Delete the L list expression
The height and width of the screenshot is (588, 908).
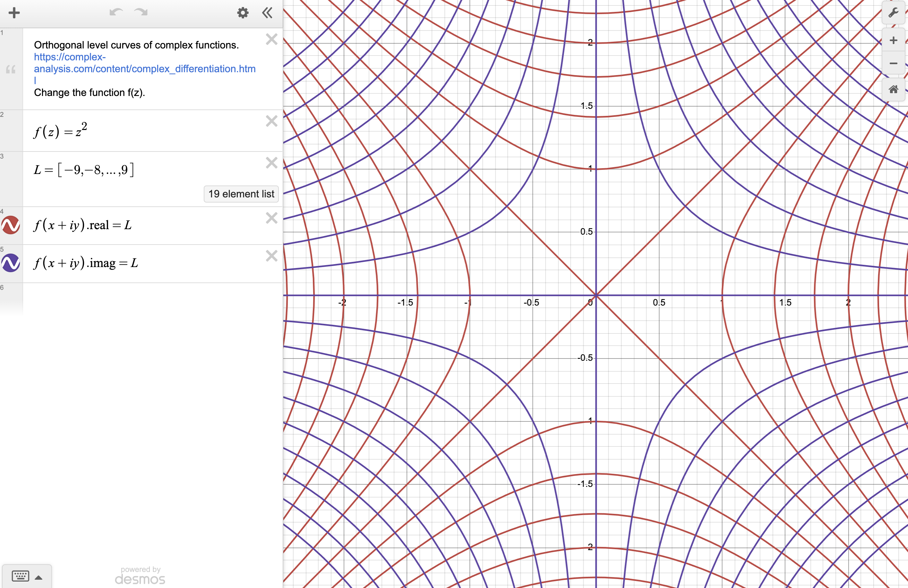(x=271, y=163)
